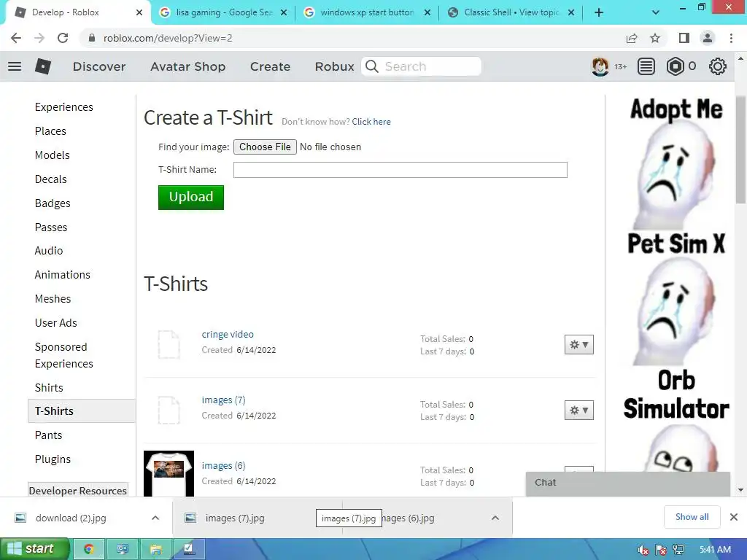This screenshot has height=560, width=747.
Task: Click the Roblox search box
Action: (x=421, y=66)
